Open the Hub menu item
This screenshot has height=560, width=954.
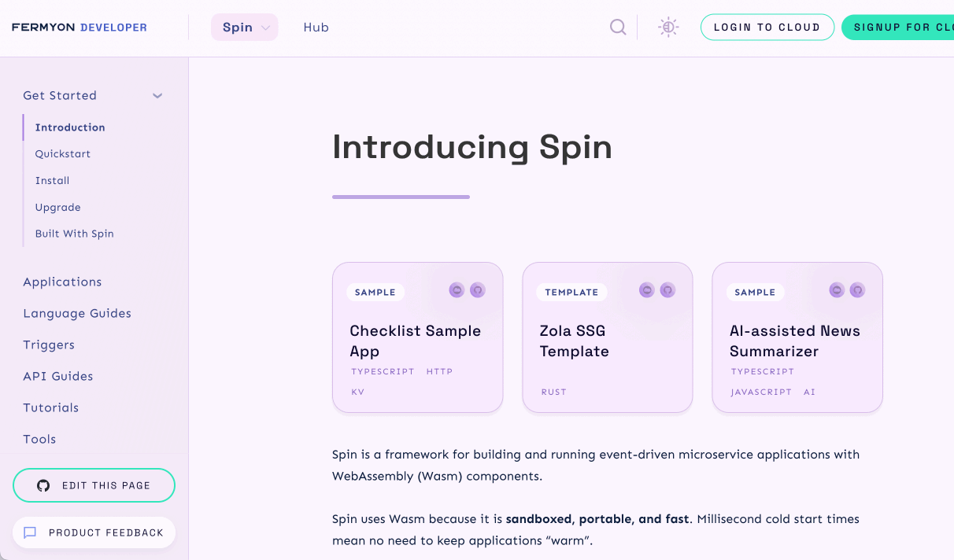[x=316, y=27]
